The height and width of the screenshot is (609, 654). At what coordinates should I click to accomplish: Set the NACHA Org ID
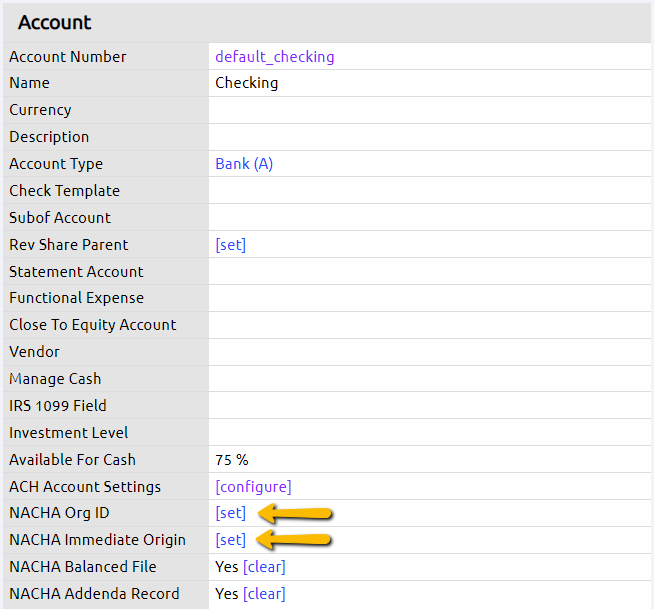point(231,513)
